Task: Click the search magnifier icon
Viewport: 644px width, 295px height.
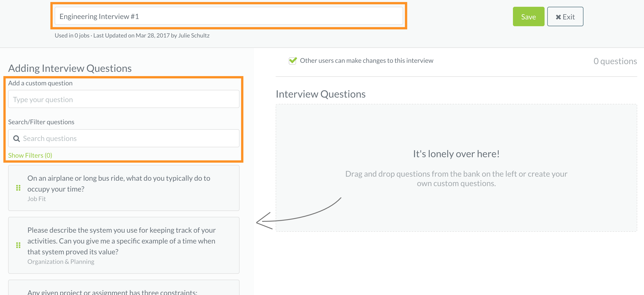Action: pyautogui.click(x=16, y=138)
